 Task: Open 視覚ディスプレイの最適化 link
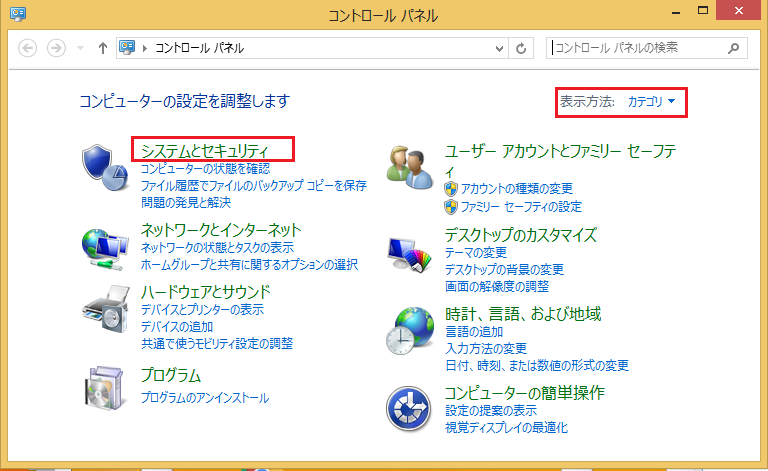point(506,427)
